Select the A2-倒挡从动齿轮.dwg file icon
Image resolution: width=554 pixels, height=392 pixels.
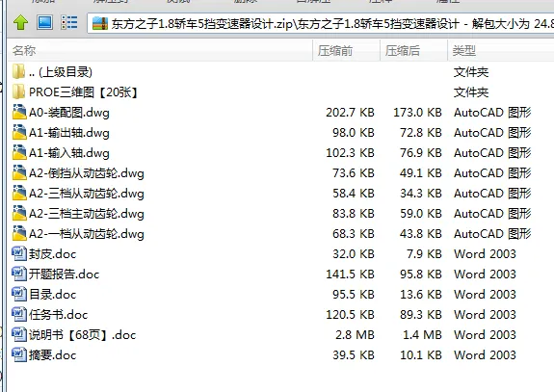point(19,172)
